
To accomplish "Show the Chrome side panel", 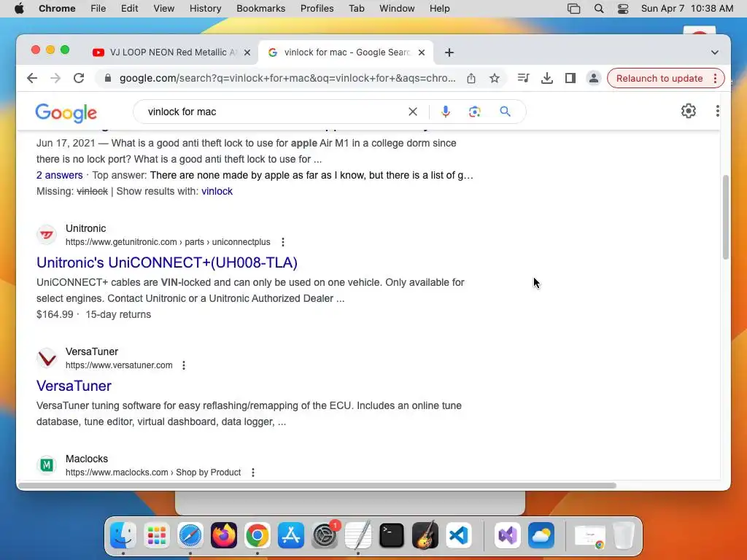I will (570, 78).
